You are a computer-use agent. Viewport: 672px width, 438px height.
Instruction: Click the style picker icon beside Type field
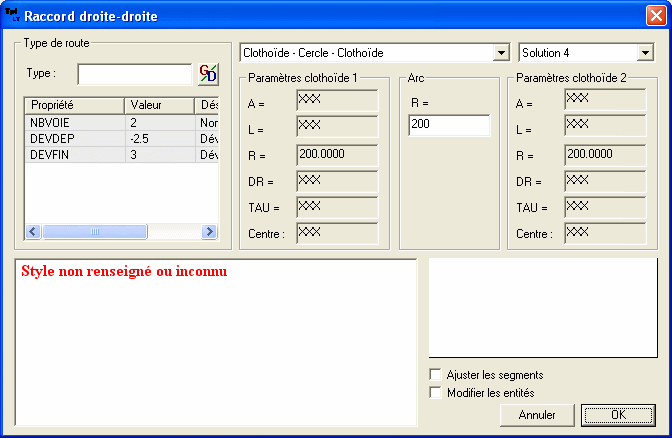tap(208, 74)
